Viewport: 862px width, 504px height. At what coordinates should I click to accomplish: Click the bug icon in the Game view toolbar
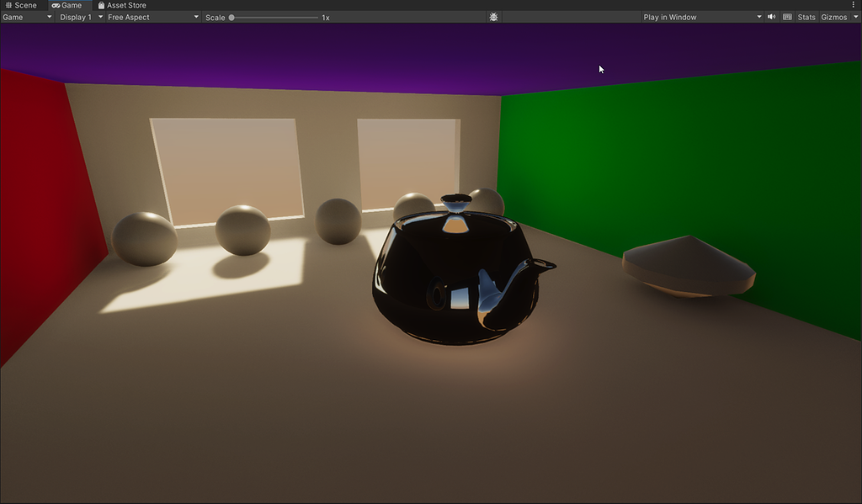point(493,16)
